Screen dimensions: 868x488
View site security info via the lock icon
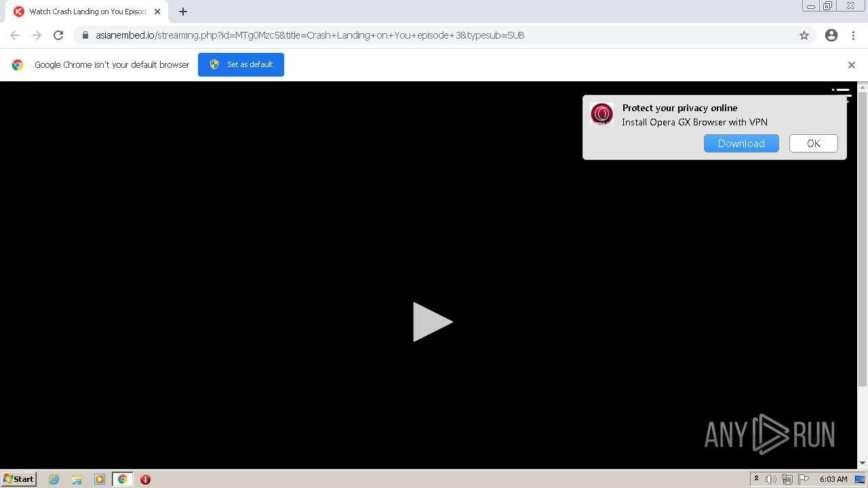(x=85, y=35)
